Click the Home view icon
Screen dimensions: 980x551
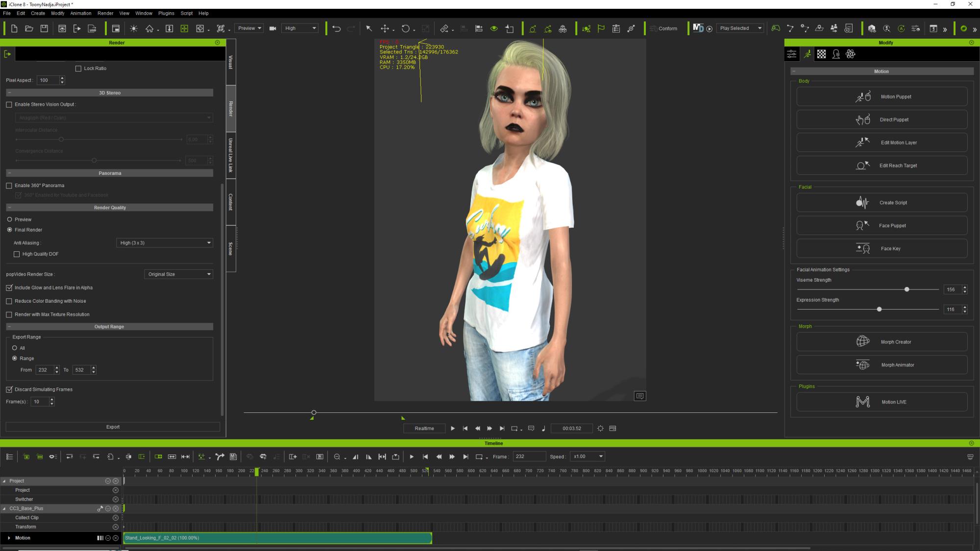coord(149,28)
